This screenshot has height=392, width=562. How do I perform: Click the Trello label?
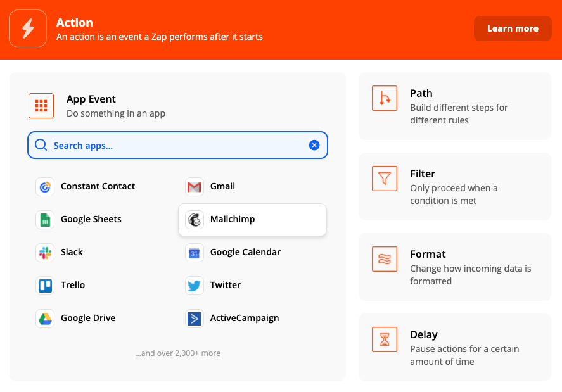pyautogui.click(x=73, y=285)
